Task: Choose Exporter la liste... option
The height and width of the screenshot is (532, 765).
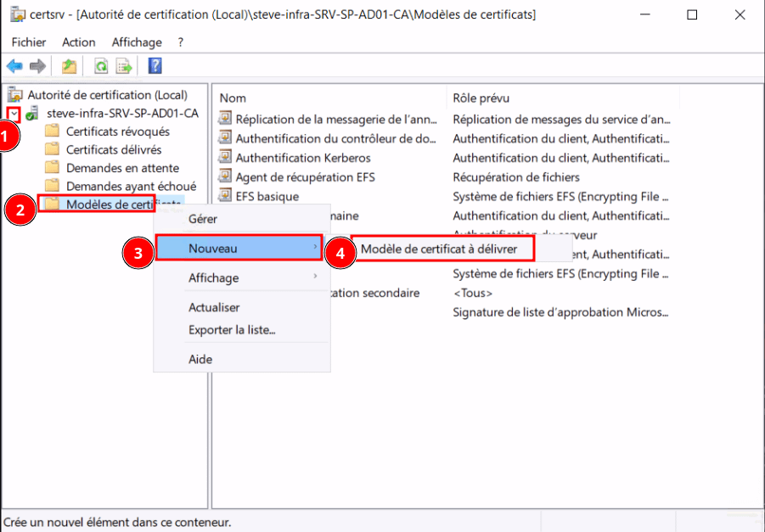Action: point(232,329)
